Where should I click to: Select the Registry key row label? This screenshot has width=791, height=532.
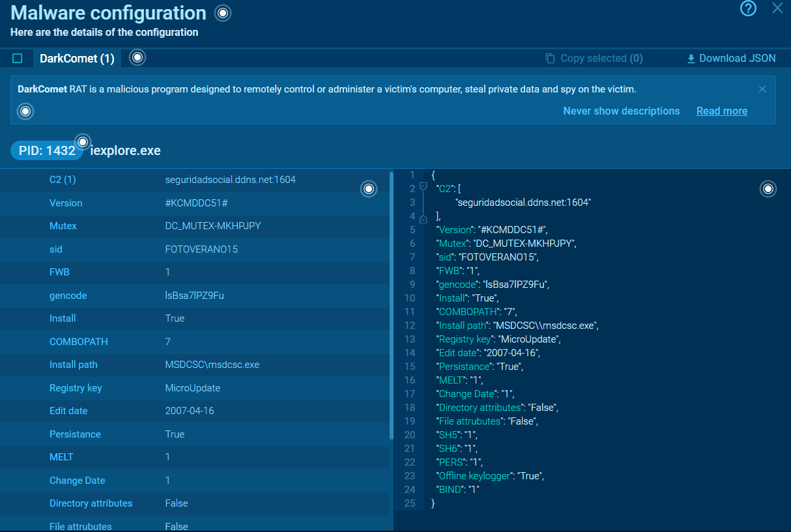point(76,388)
